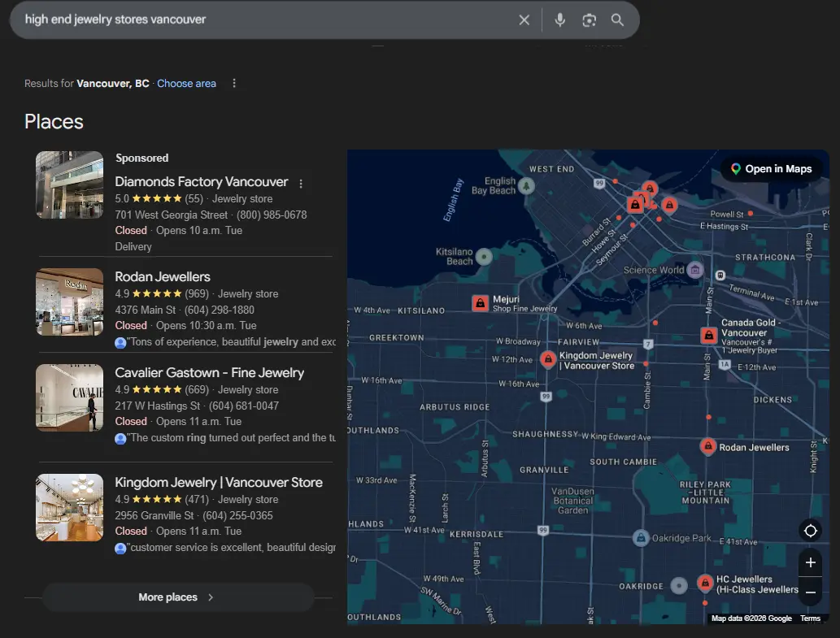Image resolution: width=840 pixels, height=638 pixels.
Task: Clear the search box text
Action: click(524, 20)
